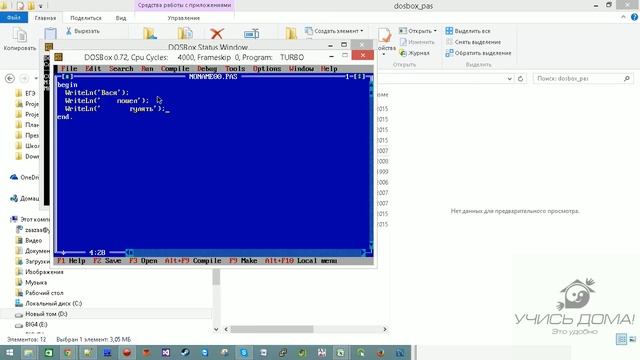Click the Explorer back navigation arrow

pos(10,78)
